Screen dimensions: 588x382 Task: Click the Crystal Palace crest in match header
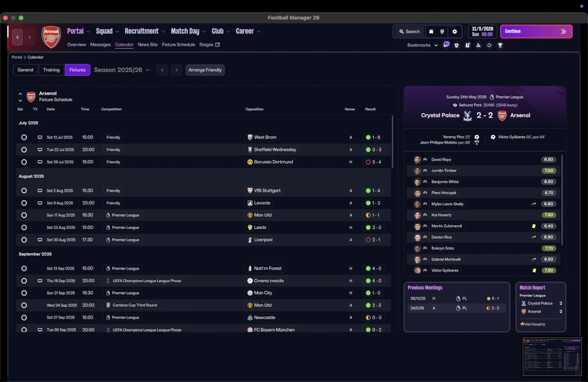pos(468,115)
